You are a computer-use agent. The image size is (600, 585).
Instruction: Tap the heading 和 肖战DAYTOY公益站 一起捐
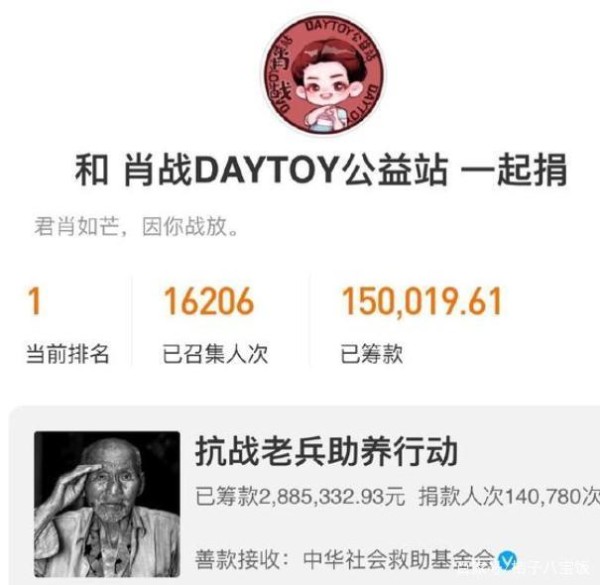[x=321, y=169]
